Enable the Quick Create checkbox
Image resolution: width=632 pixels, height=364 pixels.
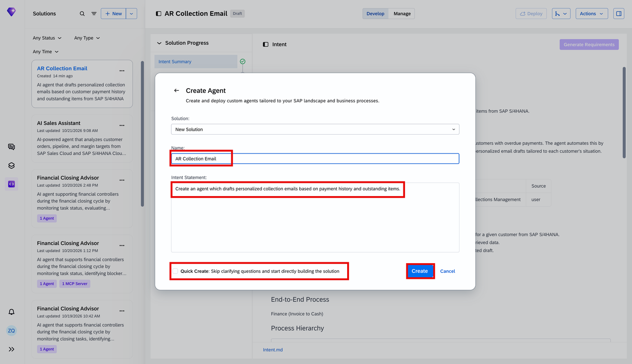coord(175,271)
